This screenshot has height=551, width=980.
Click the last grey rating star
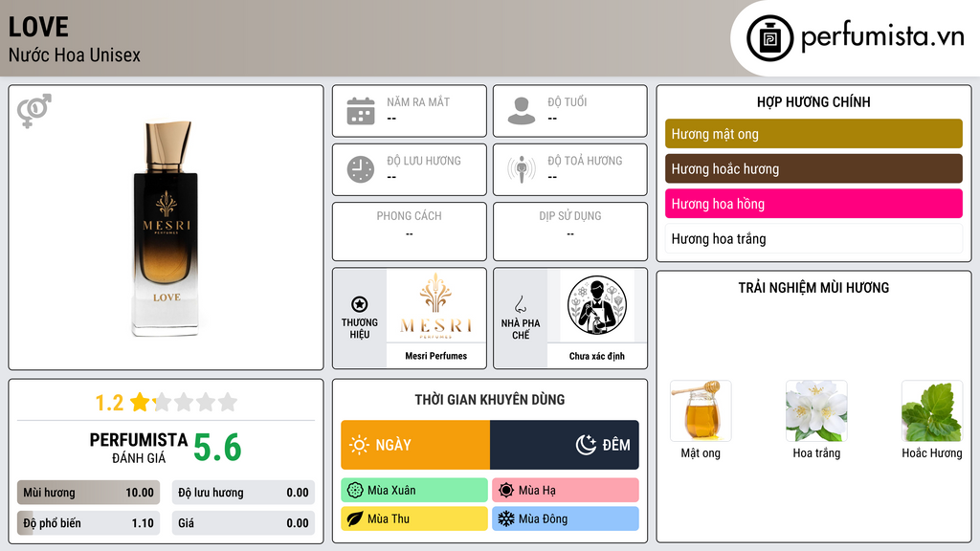pyautogui.click(x=228, y=402)
